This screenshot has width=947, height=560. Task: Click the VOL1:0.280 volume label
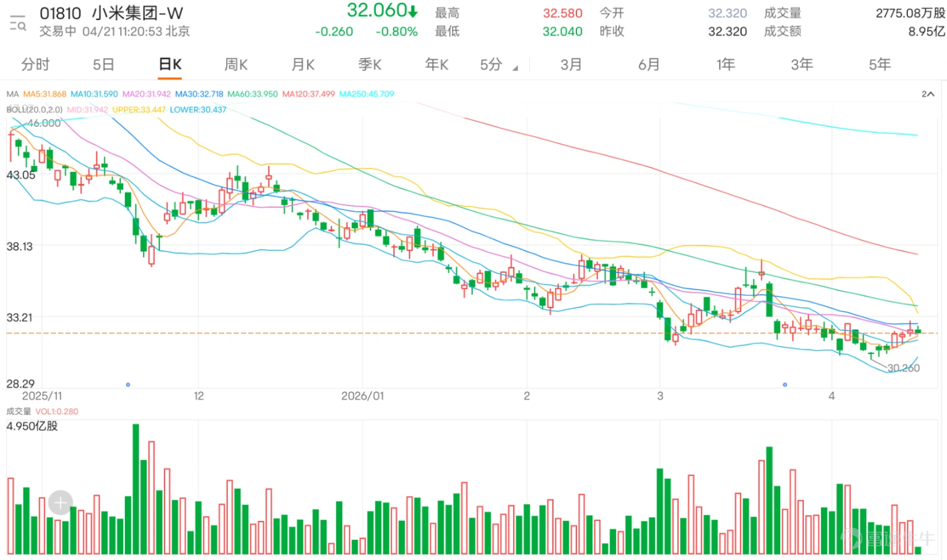(x=57, y=411)
